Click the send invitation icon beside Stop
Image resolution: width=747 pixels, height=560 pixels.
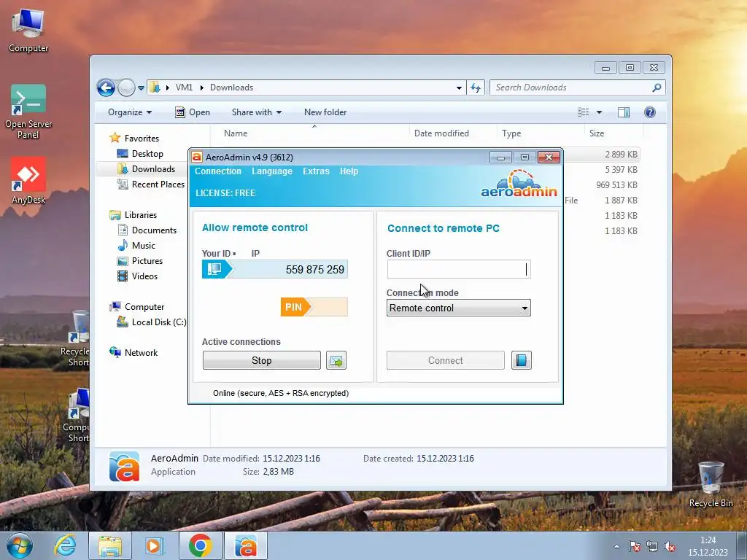[x=336, y=360]
